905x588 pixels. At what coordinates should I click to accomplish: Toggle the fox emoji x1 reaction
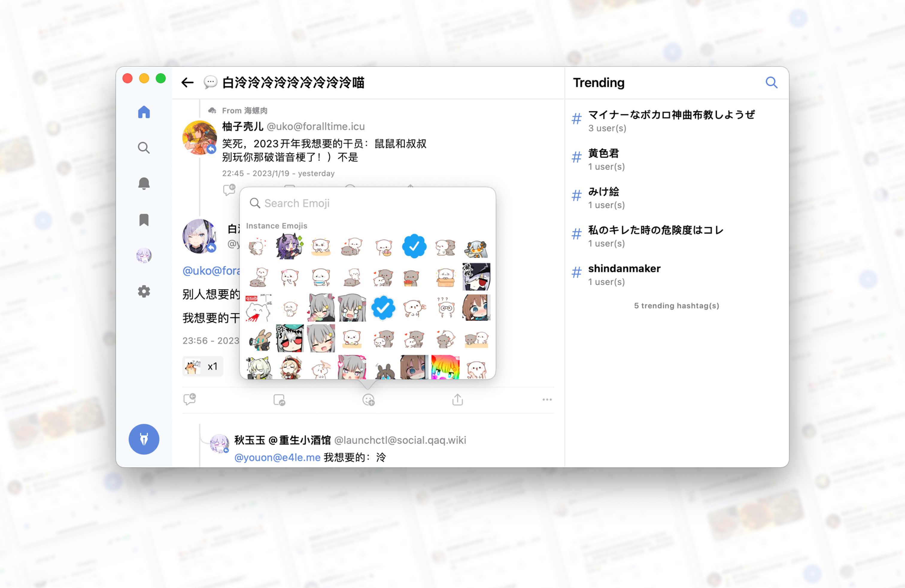pyautogui.click(x=202, y=366)
